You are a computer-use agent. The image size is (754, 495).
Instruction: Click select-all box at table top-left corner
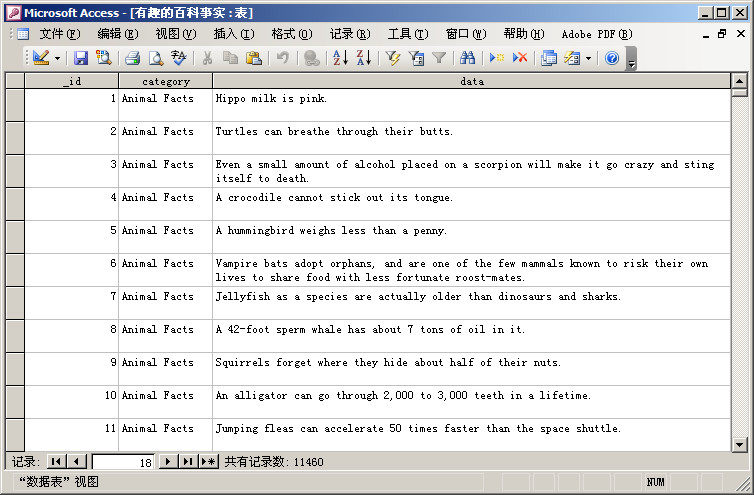click(15, 81)
